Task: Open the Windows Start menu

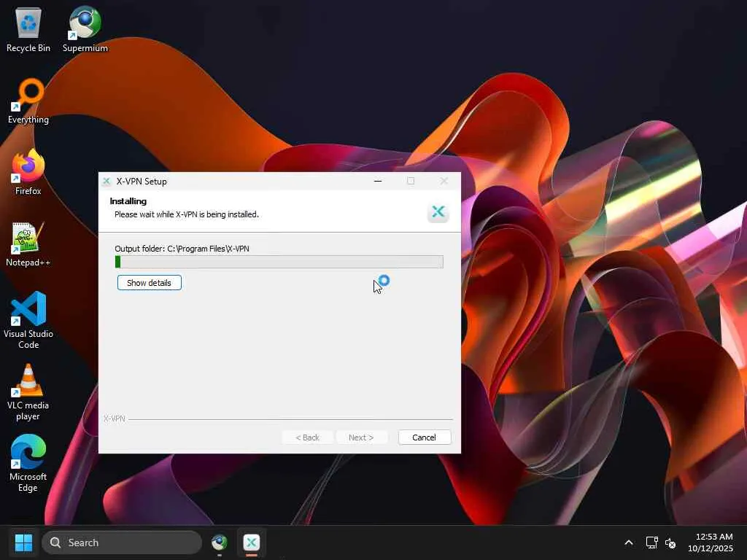Action: [x=23, y=542]
